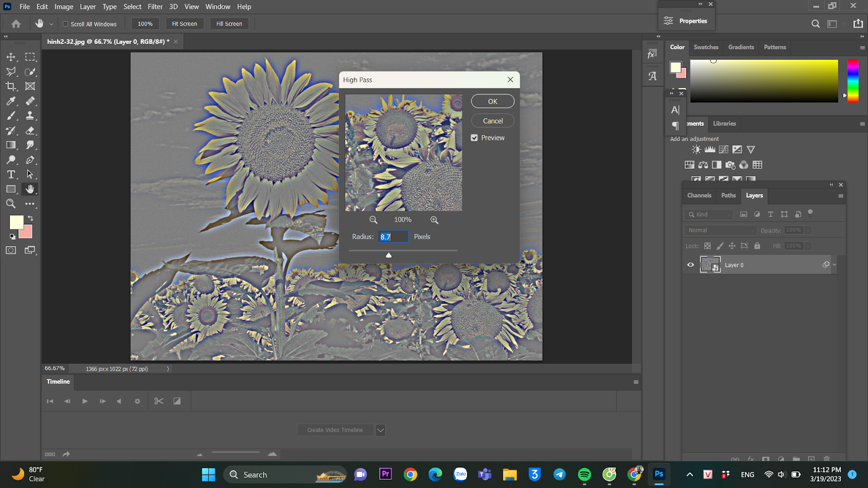Click the Fit Screen button

click(x=184, y=24)
